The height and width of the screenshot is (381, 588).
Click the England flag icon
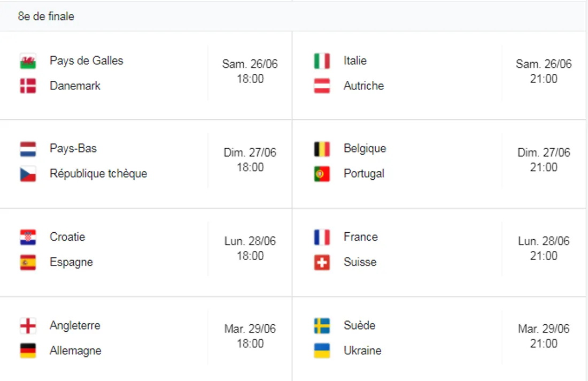coord(28,326)
